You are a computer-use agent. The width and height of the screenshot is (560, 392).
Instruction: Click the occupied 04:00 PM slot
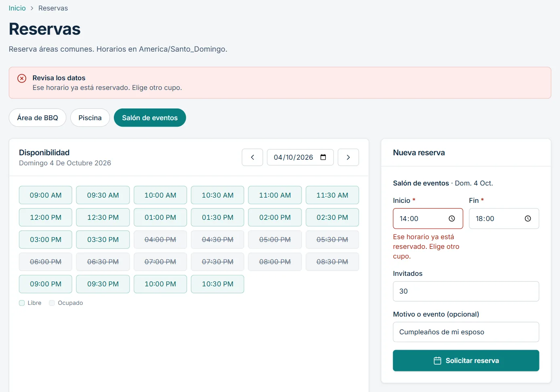[x=160, y=240]
